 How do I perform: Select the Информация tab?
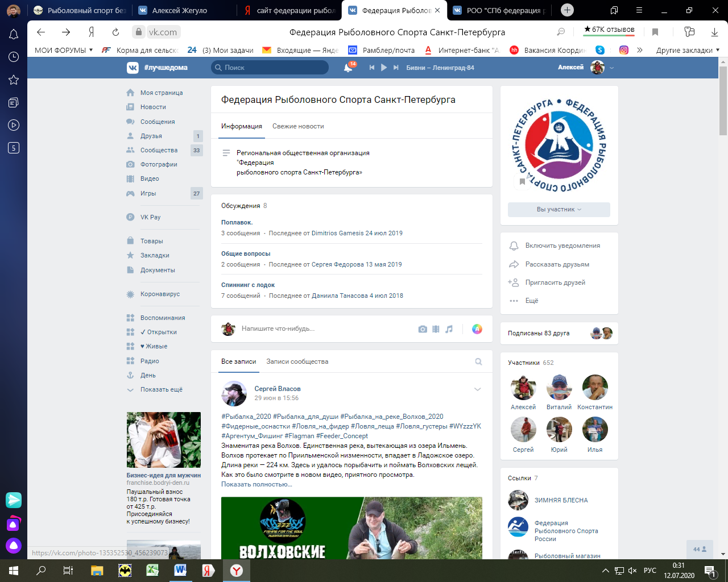pos(242,126)
